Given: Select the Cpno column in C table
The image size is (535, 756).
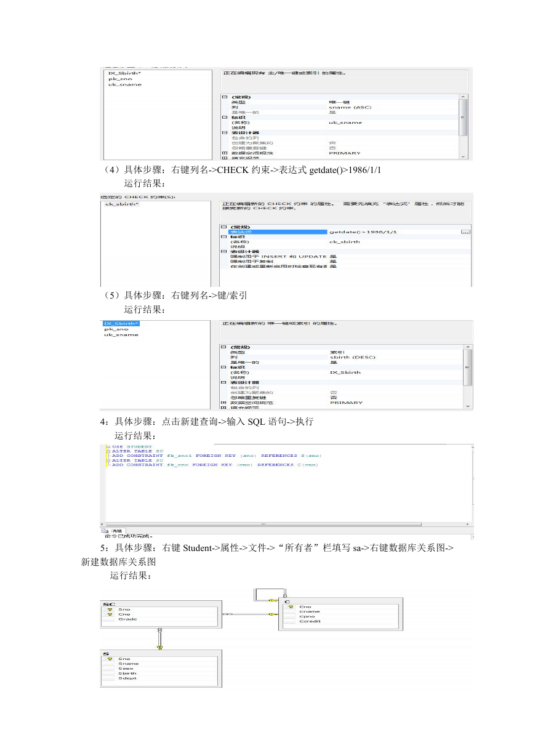Looking at the screenshot, I should point(307,616).
